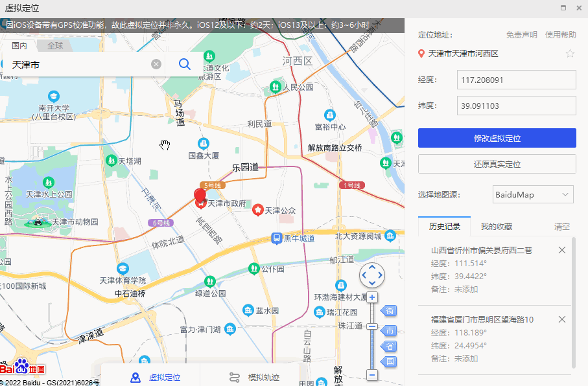588x386 pixels.
Task: Delete the 福建省厦门市 history entry
Action: (x=562, y=319)
